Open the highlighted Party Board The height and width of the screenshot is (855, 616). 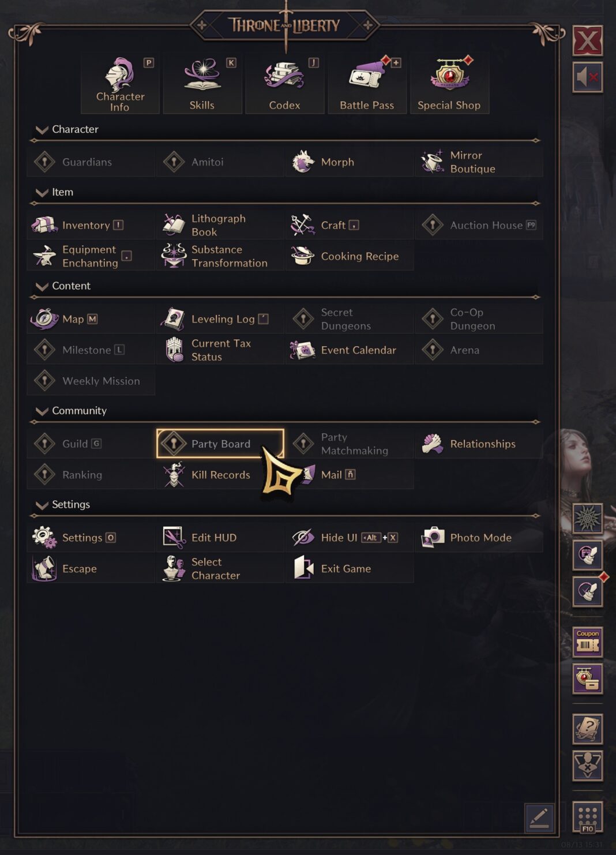pos(221,444)
